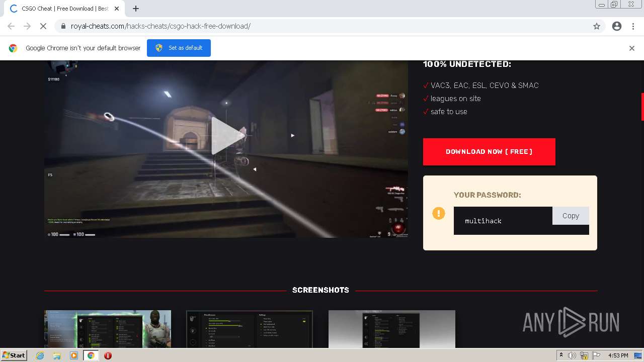Launch Internet Explorer from the taskbar
This screenshot has width=644, height=362.
40,355
